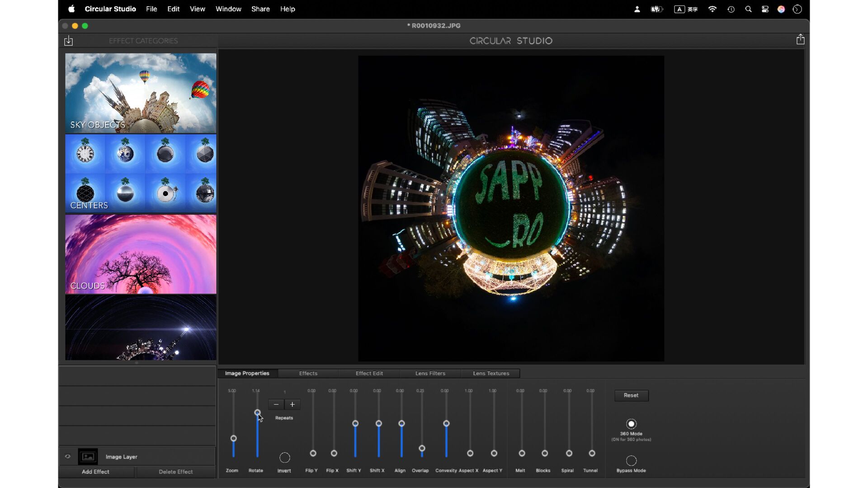Click the battery status icon
The width and height of the screenshot is (868, 488).
point(657,9)
